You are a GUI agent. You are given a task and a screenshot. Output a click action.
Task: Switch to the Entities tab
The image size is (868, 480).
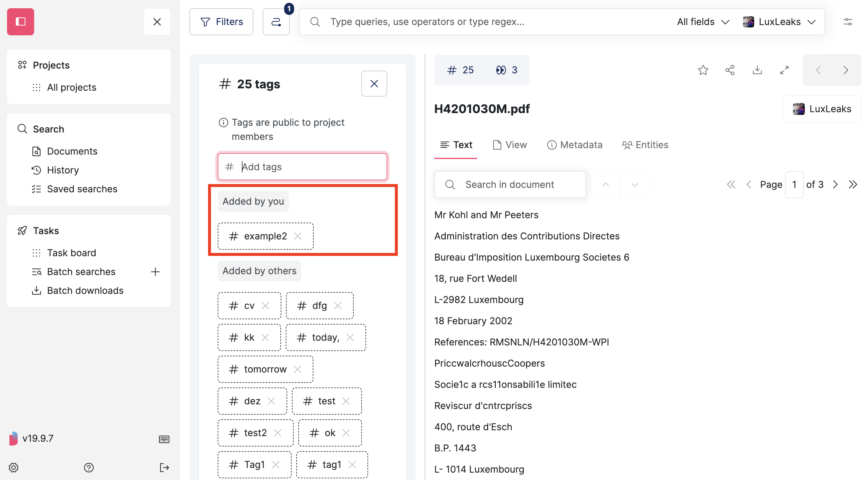click(x=645, y=145)
